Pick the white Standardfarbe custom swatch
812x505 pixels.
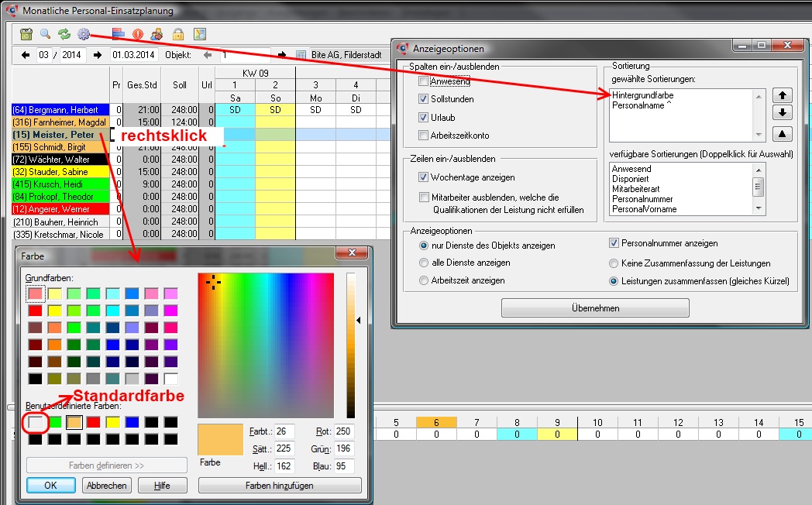35,422
